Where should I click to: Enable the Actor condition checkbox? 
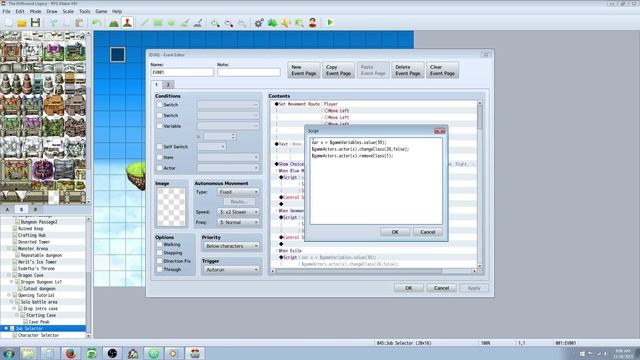click(160, 168)
